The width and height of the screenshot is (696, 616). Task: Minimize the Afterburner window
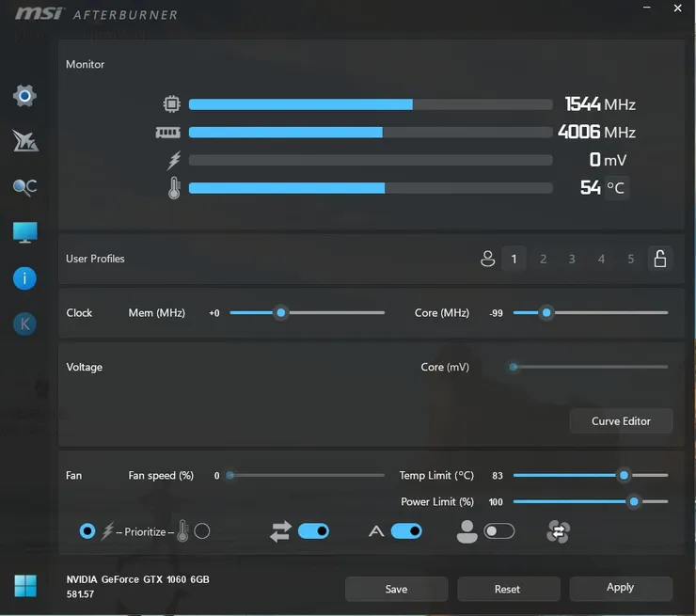(x=647, y=8)
